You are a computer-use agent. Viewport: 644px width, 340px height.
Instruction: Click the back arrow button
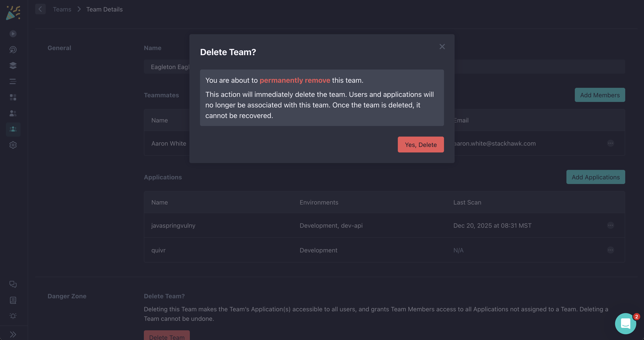coord(40,9)
